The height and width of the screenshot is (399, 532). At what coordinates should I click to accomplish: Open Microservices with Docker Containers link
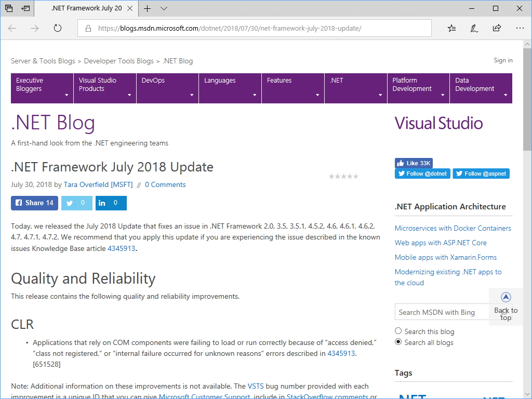[x=453, y=228]
